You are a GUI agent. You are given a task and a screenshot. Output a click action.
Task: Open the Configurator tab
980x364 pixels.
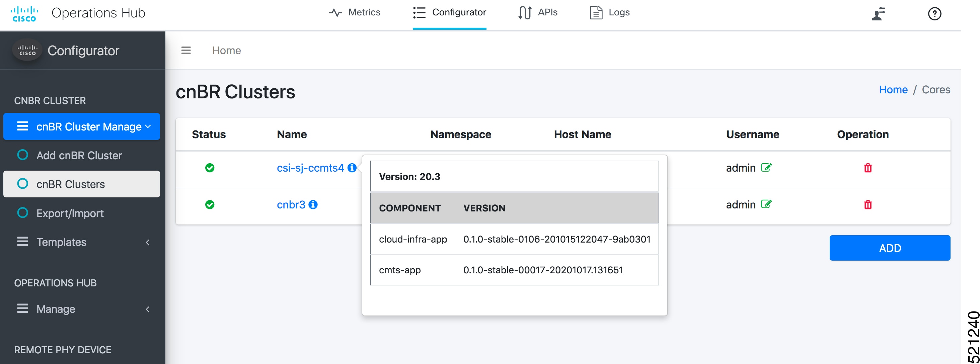click(x=449, y=12)
